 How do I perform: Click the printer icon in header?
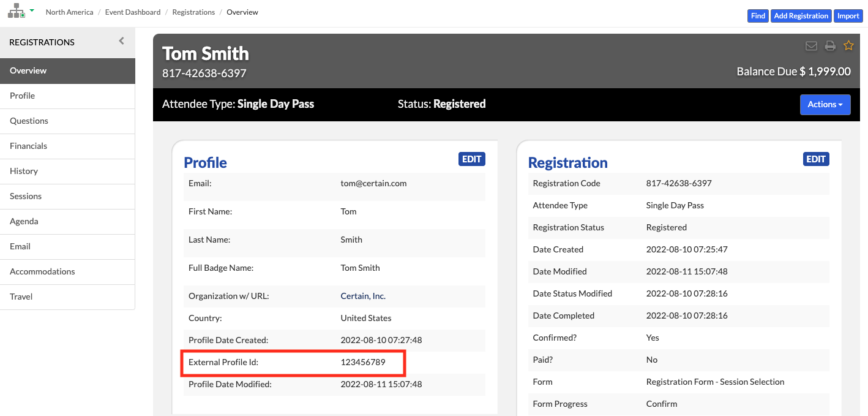click(x=830, y=46)
